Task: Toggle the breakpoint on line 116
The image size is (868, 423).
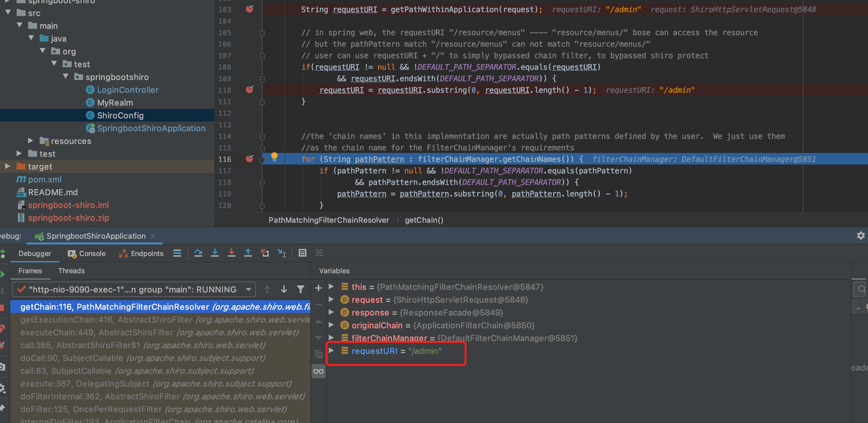Action: (x=249, y=159)
